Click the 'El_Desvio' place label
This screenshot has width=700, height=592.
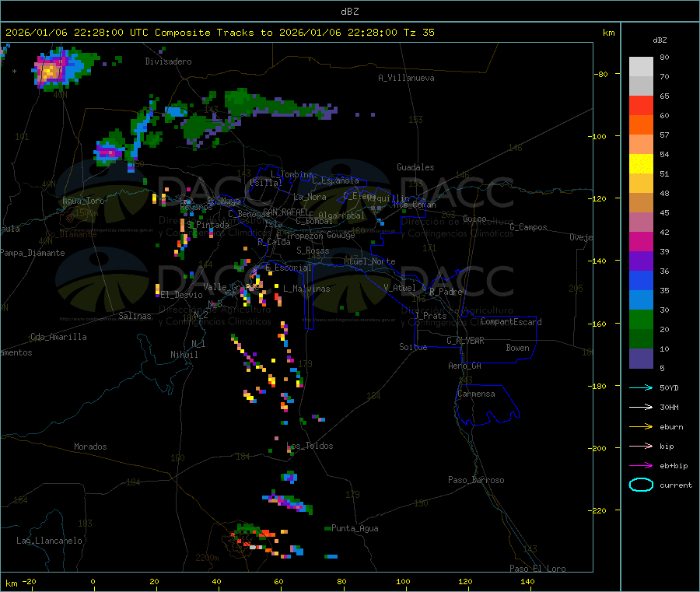(x=182, y=295)
